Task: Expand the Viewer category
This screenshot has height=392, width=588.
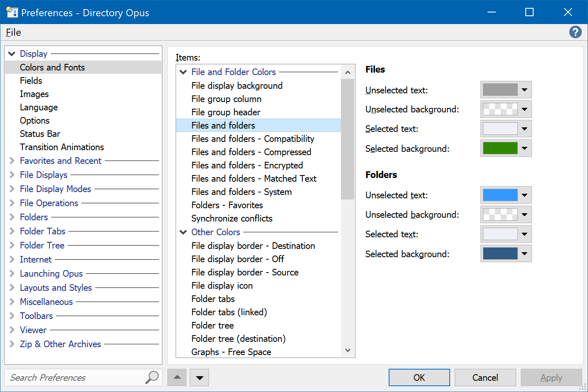Action: tap(12, 330)
